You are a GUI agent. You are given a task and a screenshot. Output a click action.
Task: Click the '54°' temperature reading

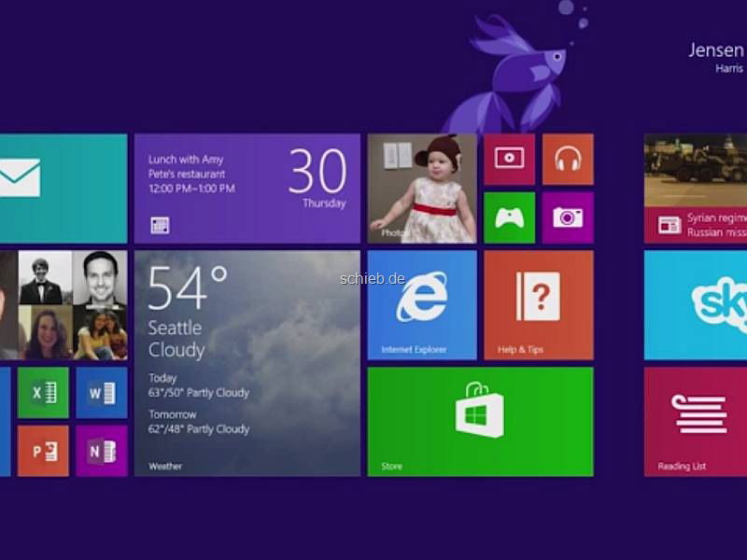[188, 287]
